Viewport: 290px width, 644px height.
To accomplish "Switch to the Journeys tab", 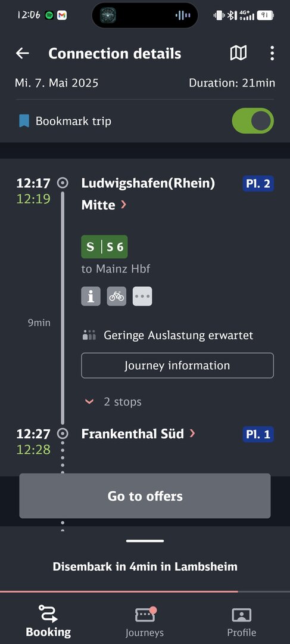I will (x=144, y=622).
